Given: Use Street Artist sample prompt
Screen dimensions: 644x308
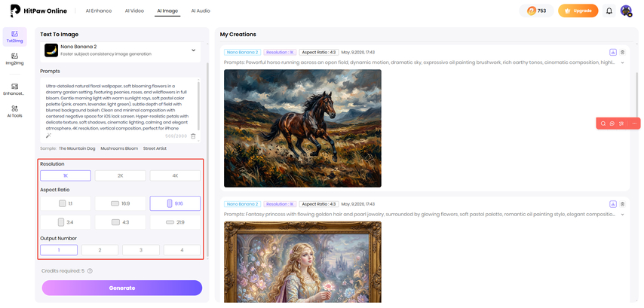Looking at the screenshot, I should click(155, 148).
